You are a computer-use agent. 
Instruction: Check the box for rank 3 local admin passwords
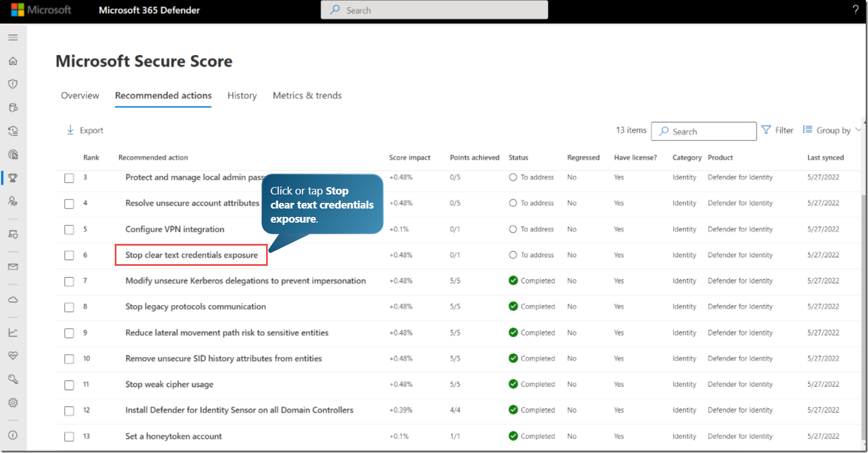point(69,178)
